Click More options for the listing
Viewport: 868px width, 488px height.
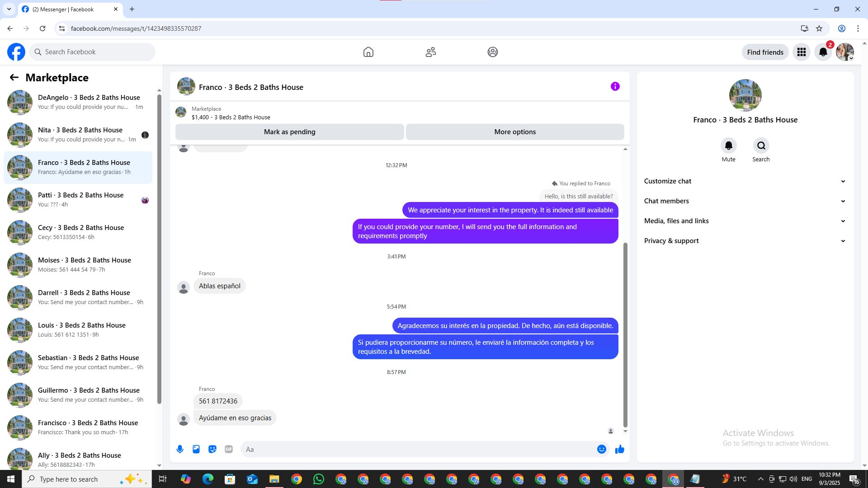pos(515,132)
